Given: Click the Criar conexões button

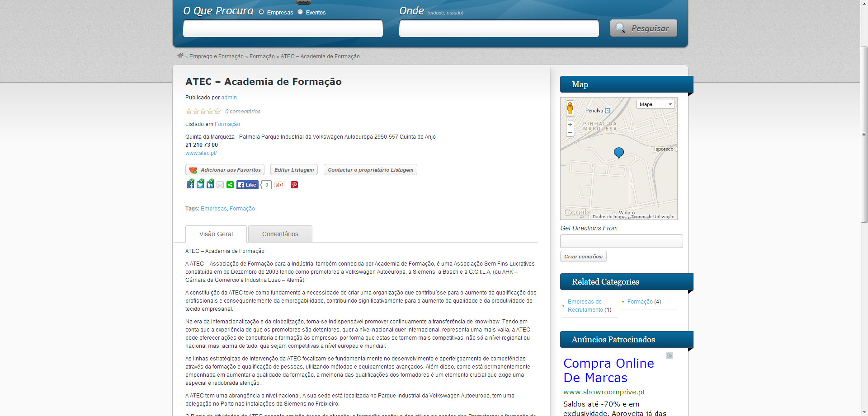Looking at the screenshot, I should (583, 257).
